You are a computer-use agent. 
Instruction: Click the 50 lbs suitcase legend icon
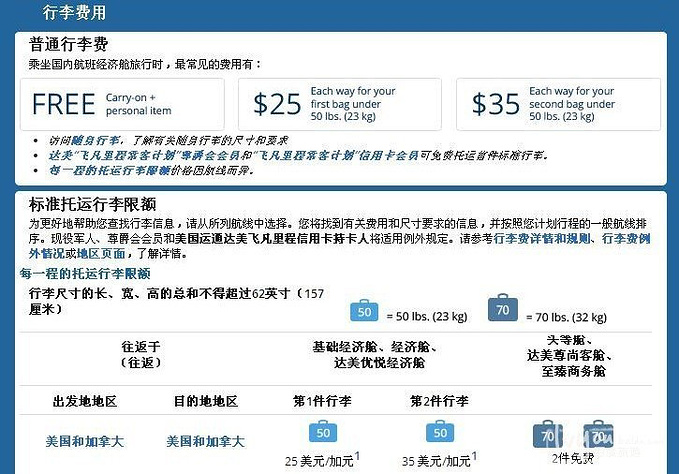coord(364,310)
